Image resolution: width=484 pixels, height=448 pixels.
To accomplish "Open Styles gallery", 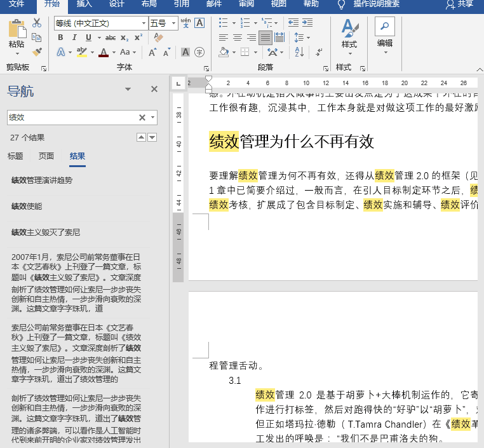I will pyautogui.click(x=350, y=37).
